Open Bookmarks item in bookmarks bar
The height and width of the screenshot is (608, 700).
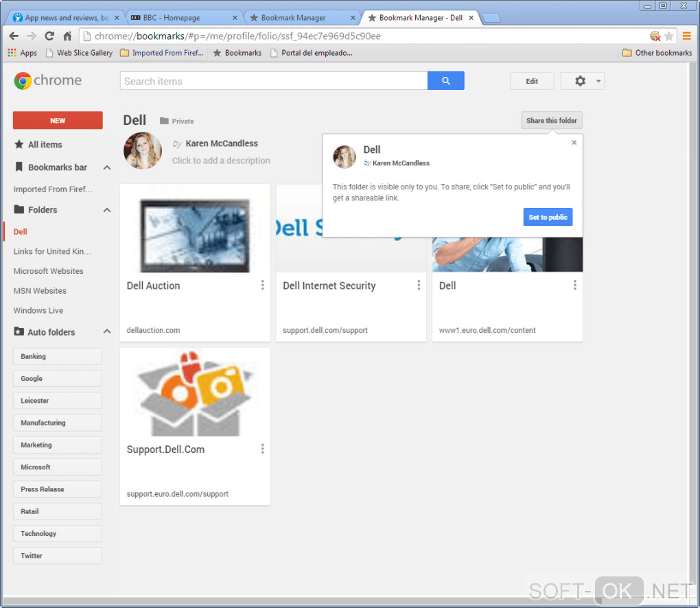click(x=237, y=53)
